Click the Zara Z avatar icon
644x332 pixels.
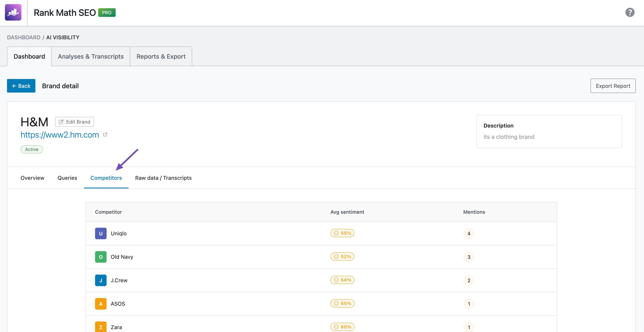pos(101,327)
